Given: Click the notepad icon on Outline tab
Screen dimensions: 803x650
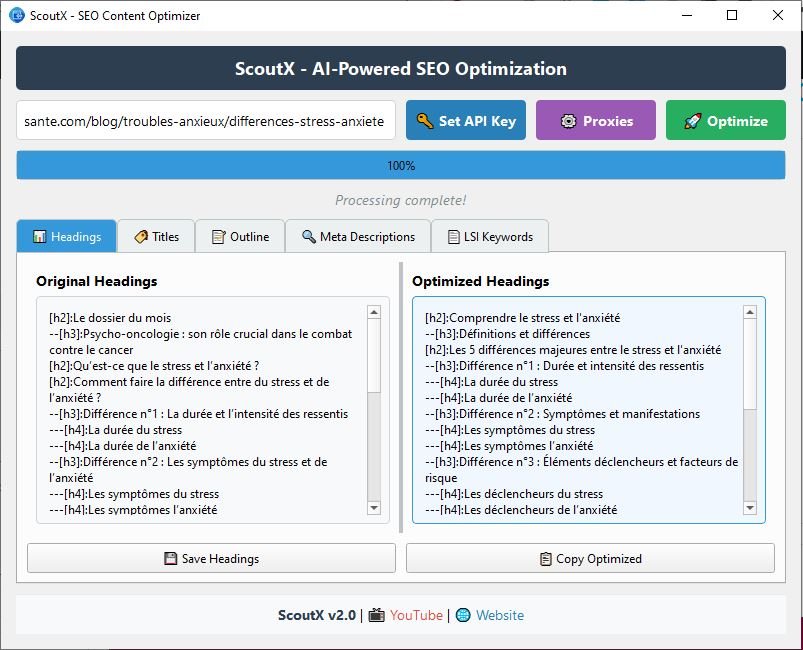Looking at the screenshot, I should 219,237.
